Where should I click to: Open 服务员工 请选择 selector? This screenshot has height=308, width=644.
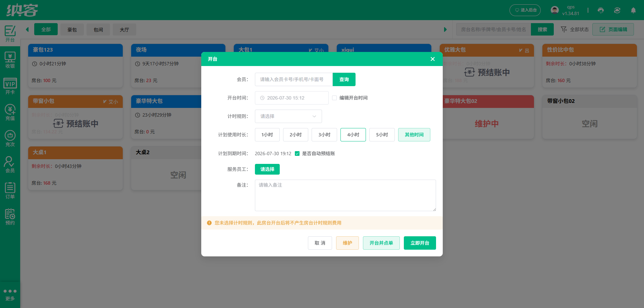point(267,169)
